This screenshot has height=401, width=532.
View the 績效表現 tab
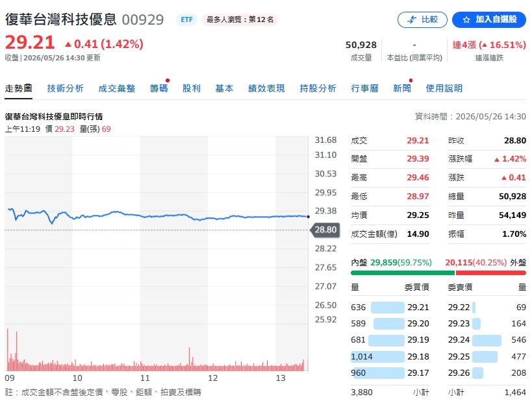pyautogui.click(x=266, y=88)
